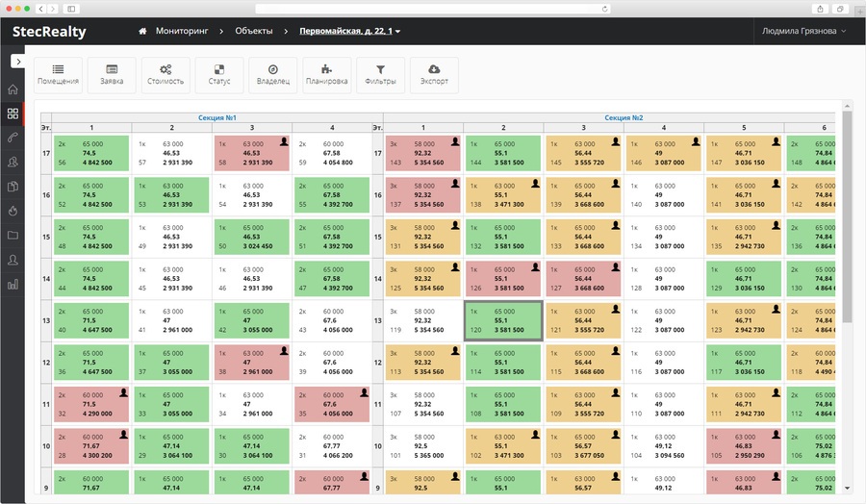Select apartment 53 on floor 16
Viewport: 866px width, 504px height.
pos(171,195)
